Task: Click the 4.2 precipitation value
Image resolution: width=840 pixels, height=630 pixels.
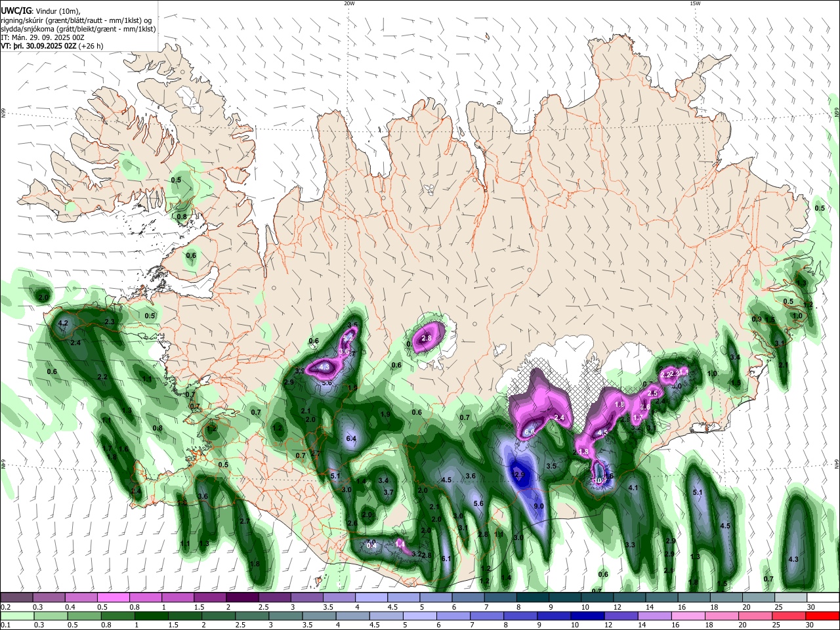Action: click(64, 324)
